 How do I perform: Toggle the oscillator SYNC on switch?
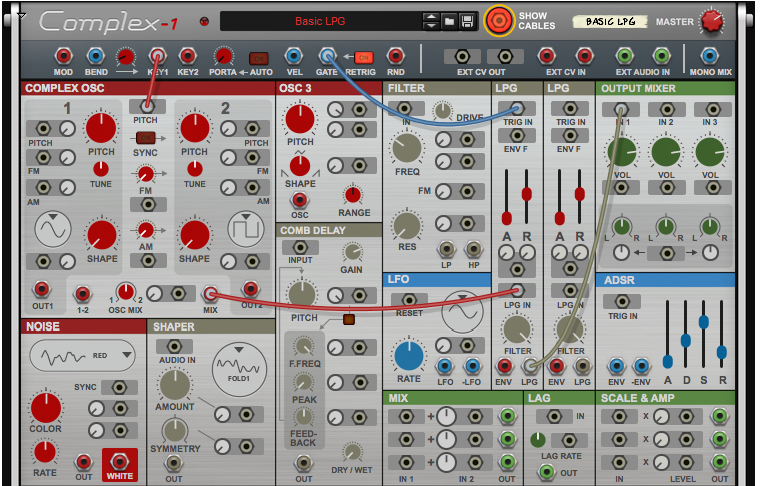(x=146, y=138)
